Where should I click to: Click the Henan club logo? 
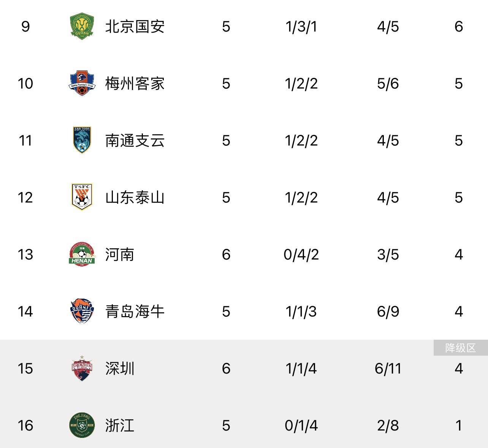[82, 254]
